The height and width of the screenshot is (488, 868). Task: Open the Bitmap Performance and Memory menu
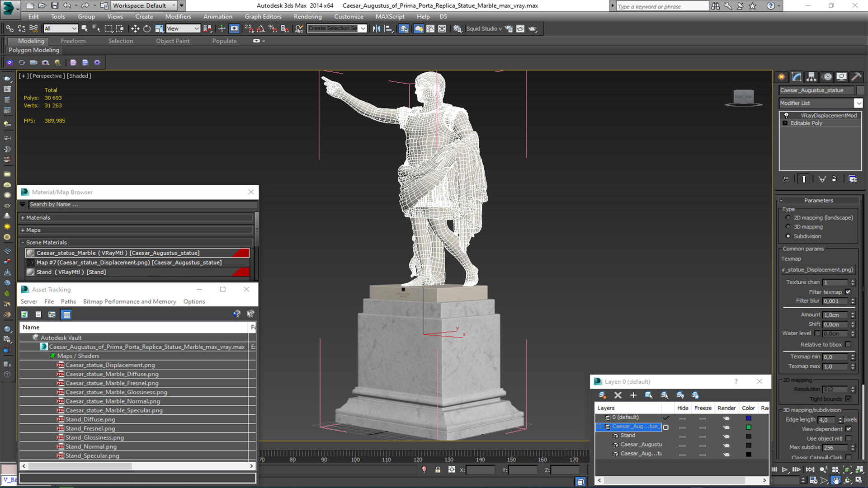(x=129, y=301)
